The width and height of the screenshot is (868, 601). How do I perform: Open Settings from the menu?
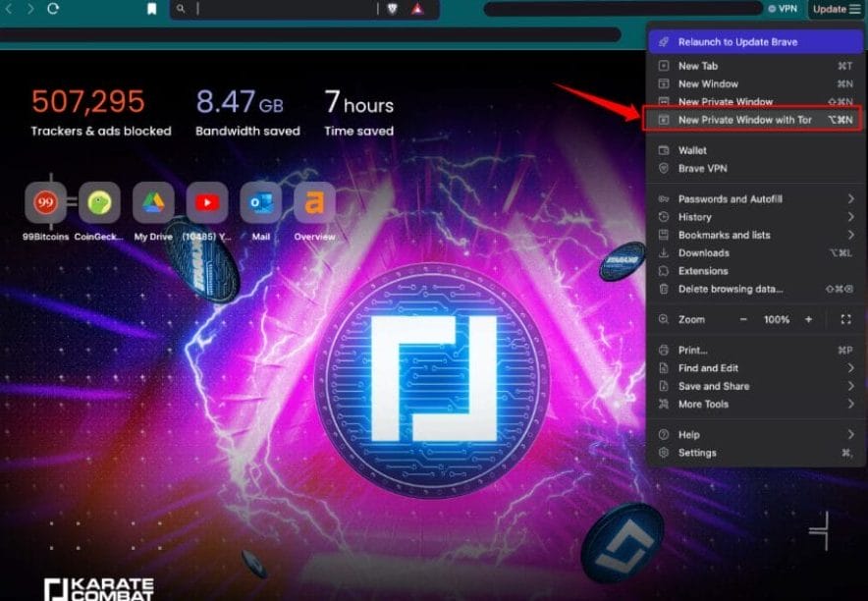click(x=756, y=453)
